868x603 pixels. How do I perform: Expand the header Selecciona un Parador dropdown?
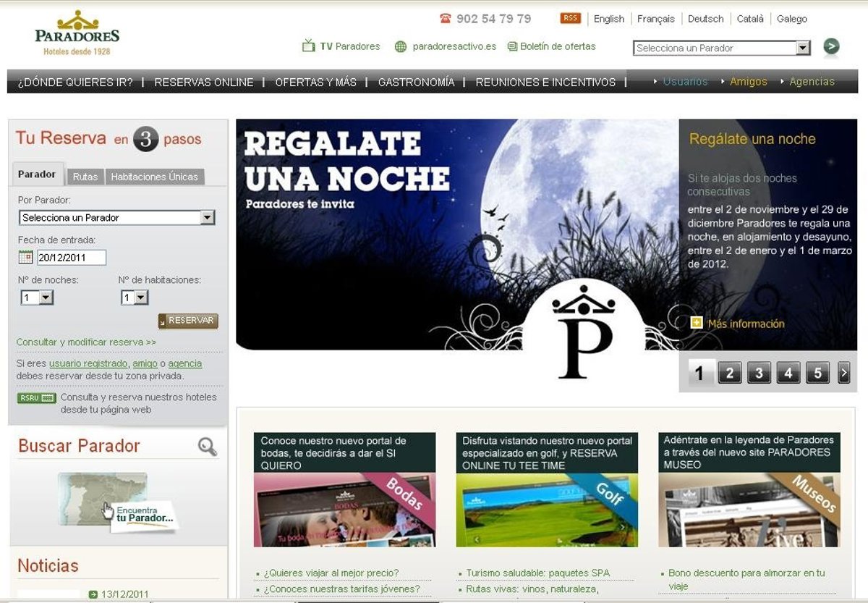coord(803,49)
